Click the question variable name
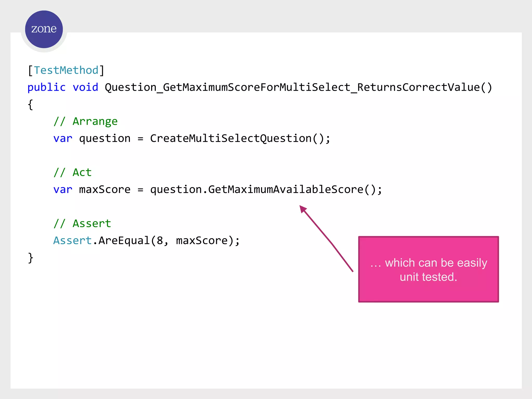The height and width of the screenshot is (399, 532). [x=105, y=138]
